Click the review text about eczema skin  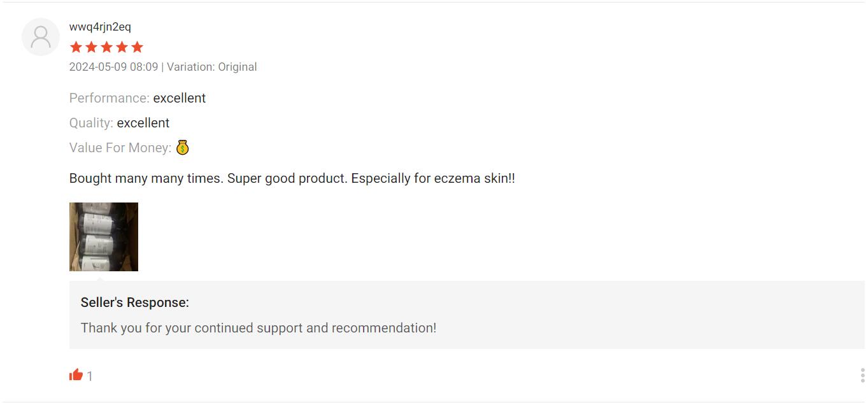point(292,178)
